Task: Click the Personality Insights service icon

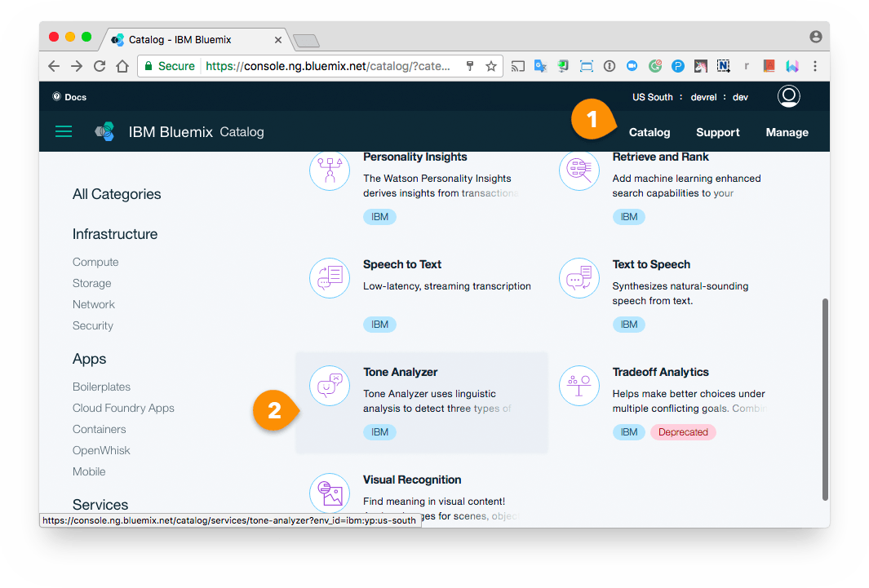Action: 330,170
